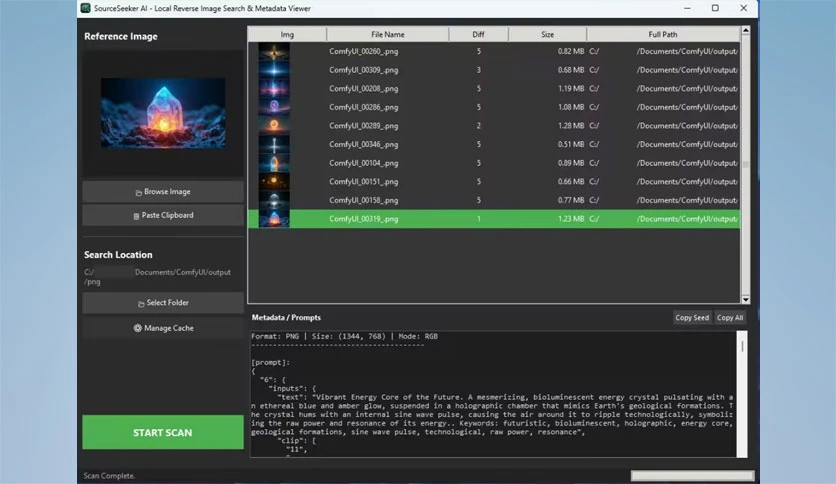Click the 1.28 MB size cell
The width and height of the screenshot is (836, 484).
point(571,126)
